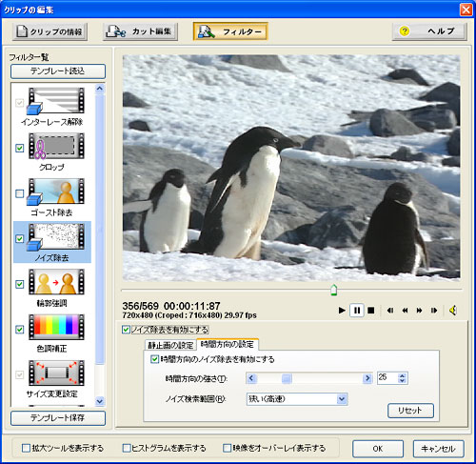476x464 pixels.
Task: Click the filter list scrollbar thumb
Action: tap(100, 229)
